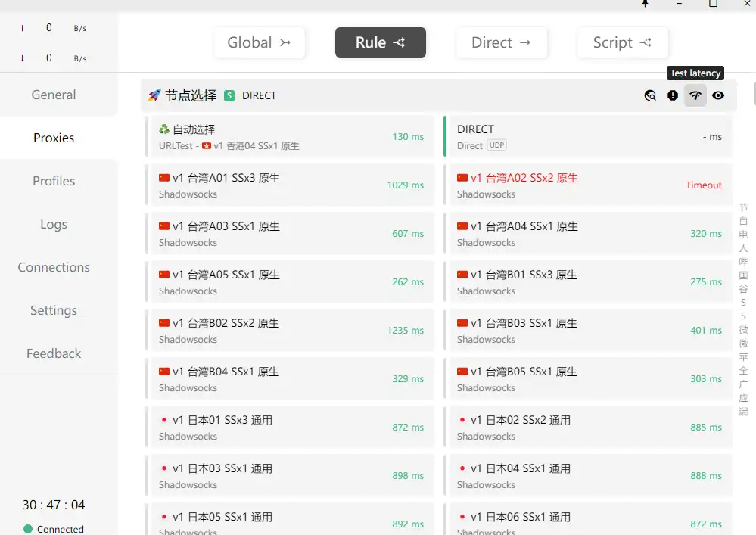Select the 台湾A04 SSx1 proxy node
This screenshot has width=756, height=535.
(524, 226)
